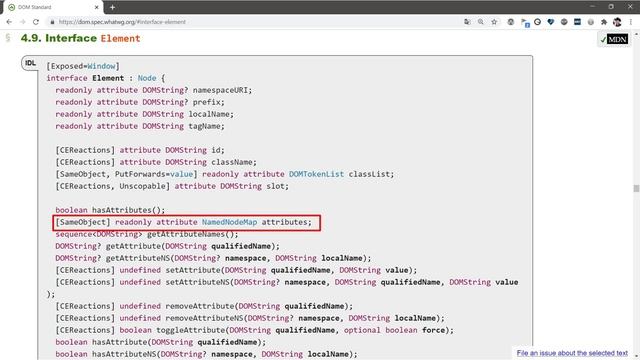The width and height of the screenshot is (640, 360).
Task: Open the zoom magnifier indicator
Action: [x=481, y=22]
